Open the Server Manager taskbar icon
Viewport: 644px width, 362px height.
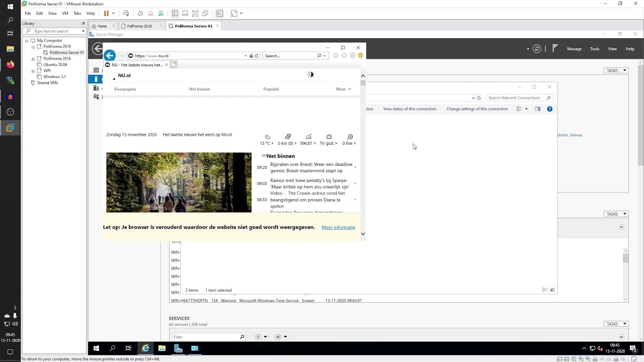pos(178,348)
